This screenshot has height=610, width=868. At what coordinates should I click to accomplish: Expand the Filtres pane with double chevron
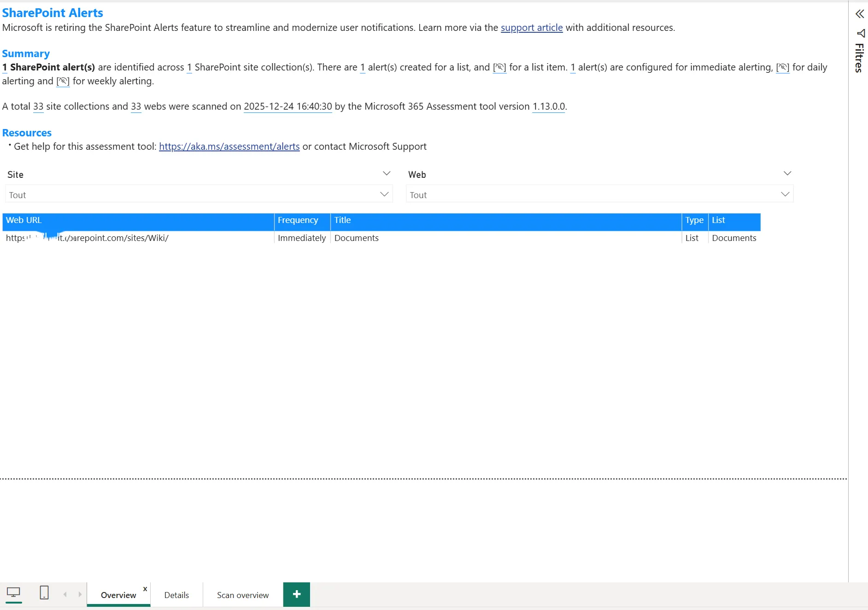click(860, 14)
